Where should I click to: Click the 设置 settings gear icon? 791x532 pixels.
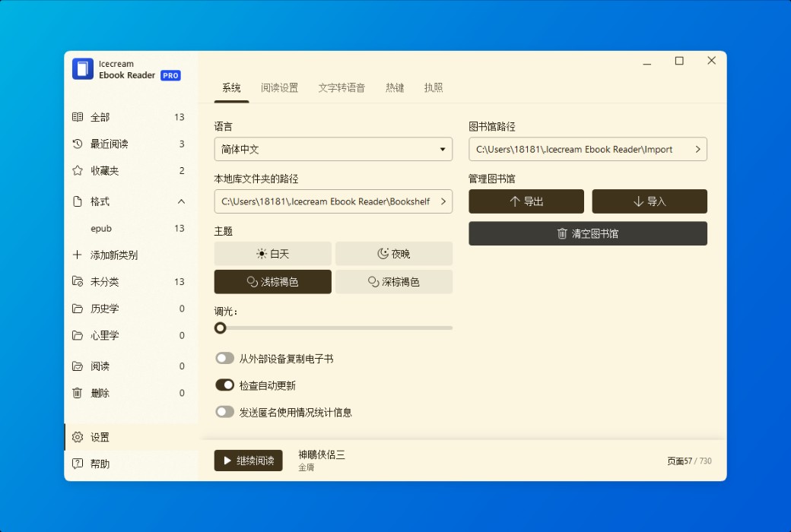(77, 437)
